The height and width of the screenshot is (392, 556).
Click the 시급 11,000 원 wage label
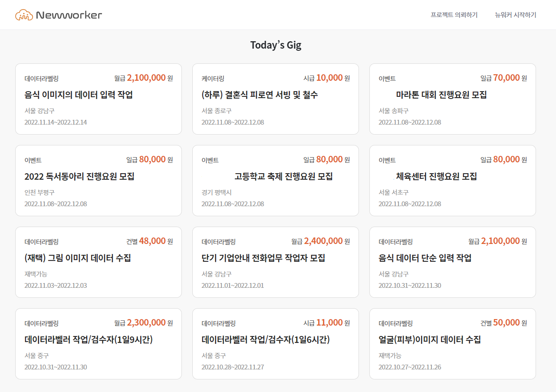coord(326,323)
